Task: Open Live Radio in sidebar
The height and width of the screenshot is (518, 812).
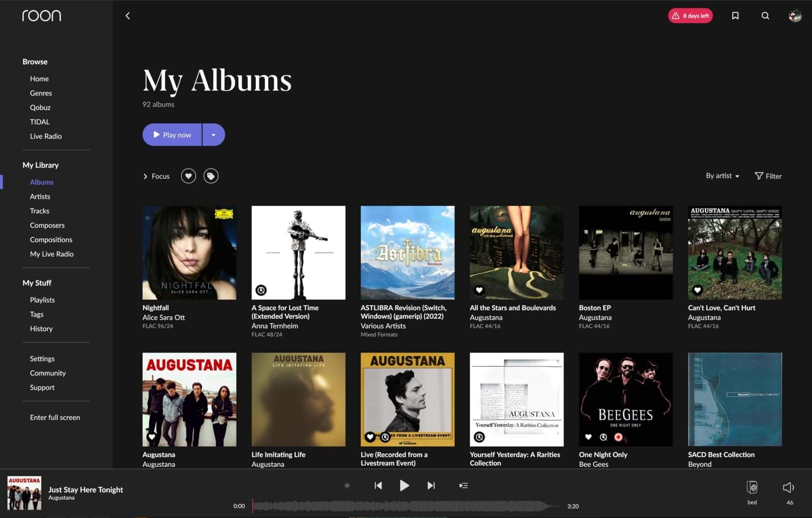Action: [46, 136]
